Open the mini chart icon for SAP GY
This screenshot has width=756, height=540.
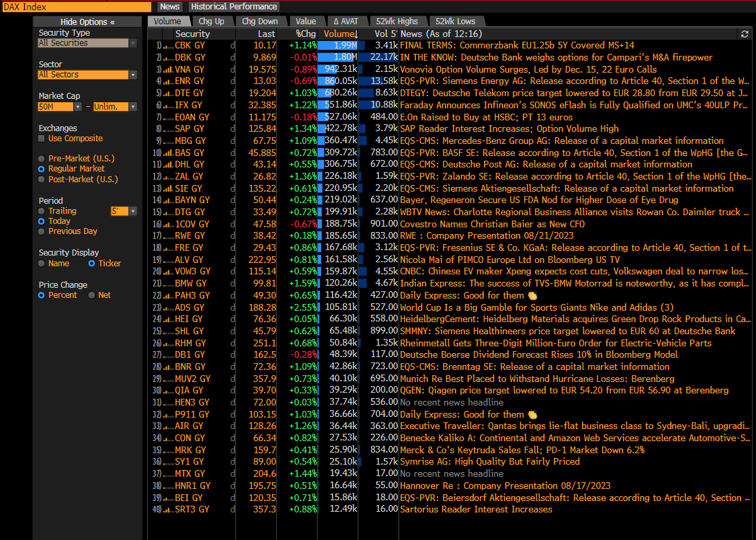click(x=168, y=129)
